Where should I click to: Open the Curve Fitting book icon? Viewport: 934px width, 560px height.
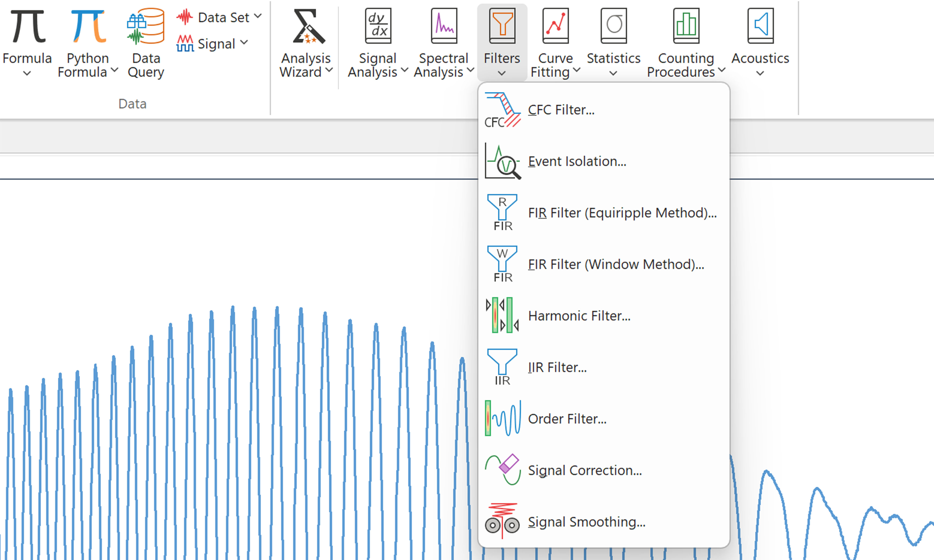tap(556, 26)
